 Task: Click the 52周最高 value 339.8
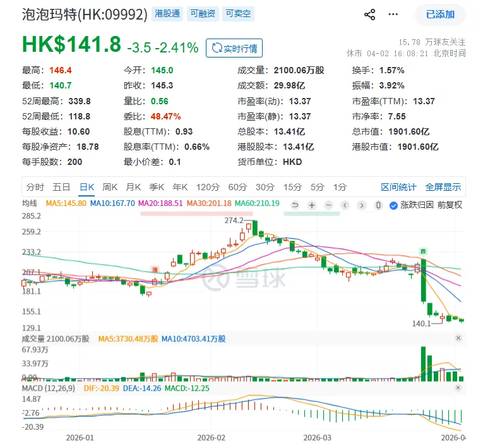[80, 101]
